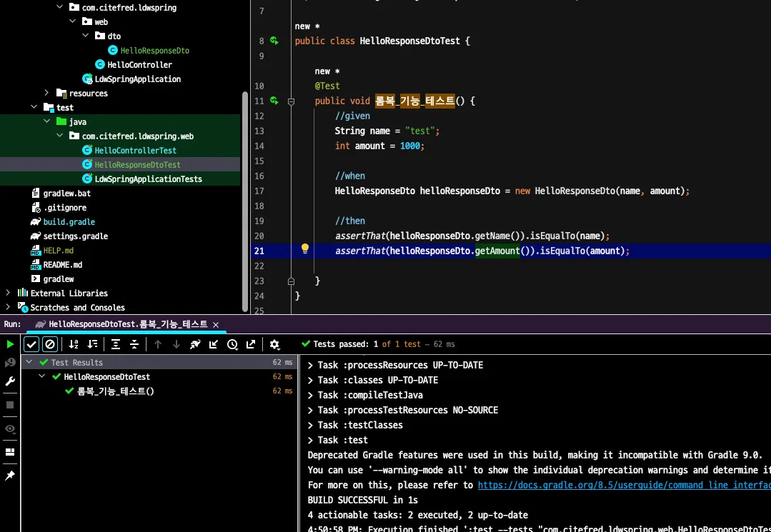Open build.gradle in the project tree
The image size is (771, 532).
pos(69,221)
